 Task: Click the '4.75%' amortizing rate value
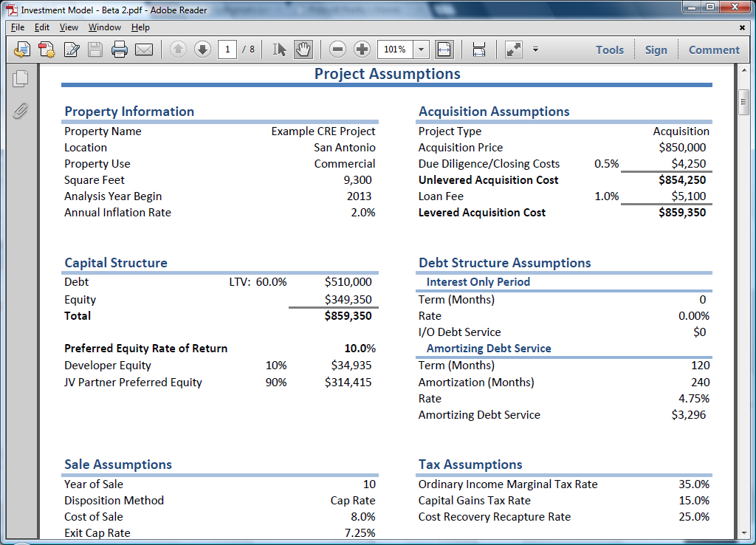point(694,399)
